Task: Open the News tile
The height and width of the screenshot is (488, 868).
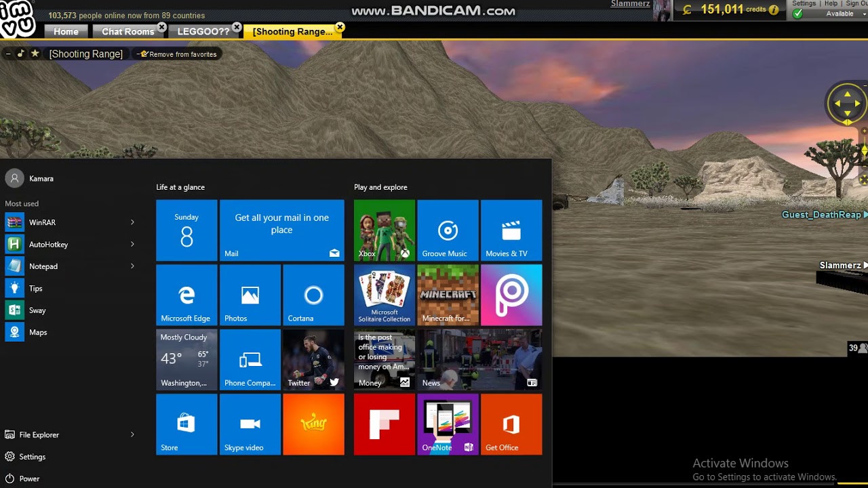Action: coord(479,360)
